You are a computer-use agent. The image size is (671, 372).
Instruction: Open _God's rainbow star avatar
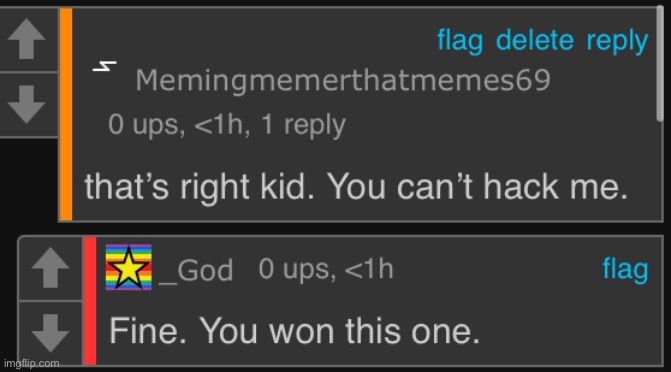pyautogui.click(x=129, y=268)
